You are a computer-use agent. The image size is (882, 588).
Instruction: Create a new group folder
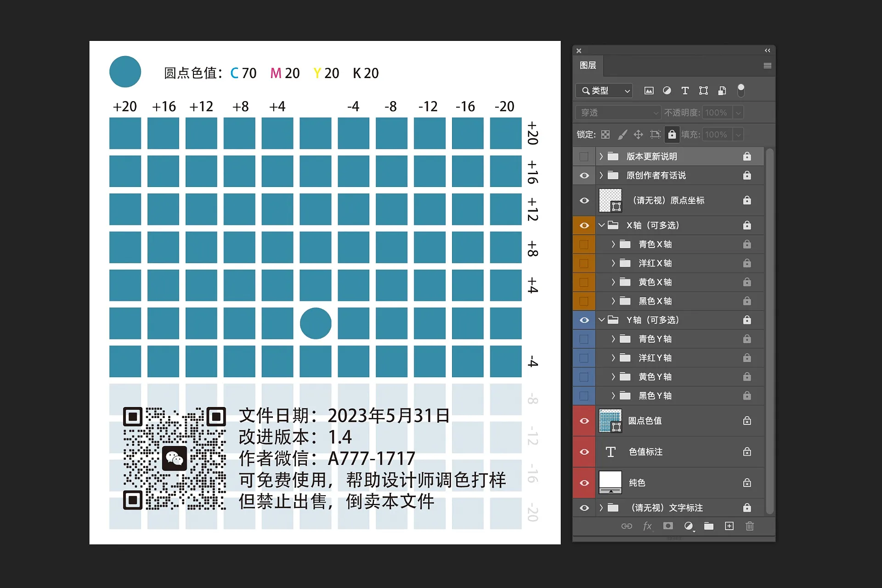point(709,526)
